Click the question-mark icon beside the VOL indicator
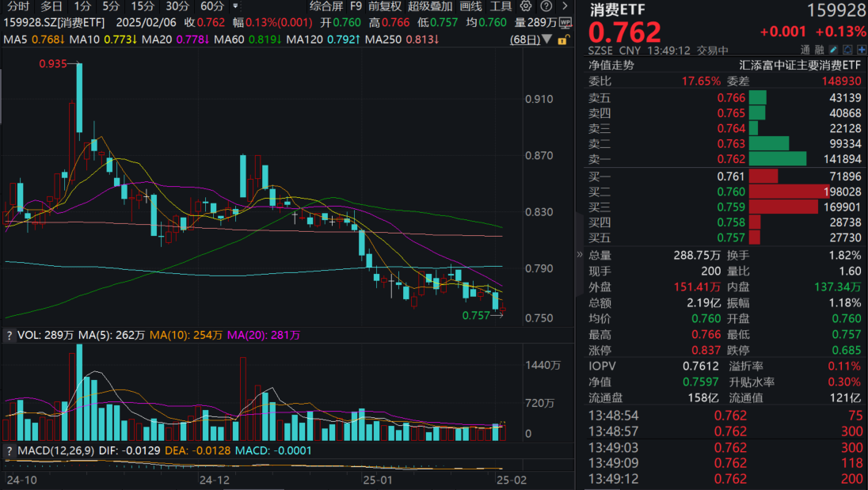868x490 pixels. tap(10, 336)
